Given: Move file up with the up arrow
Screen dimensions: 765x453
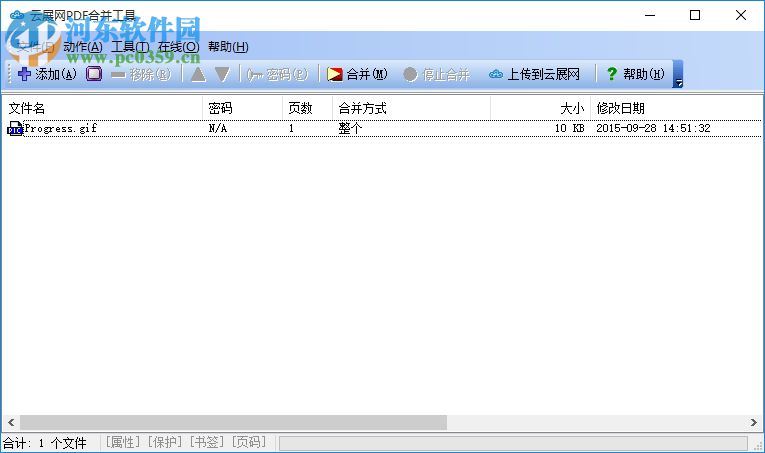Looking at the screenshot, I should [198, 74].
